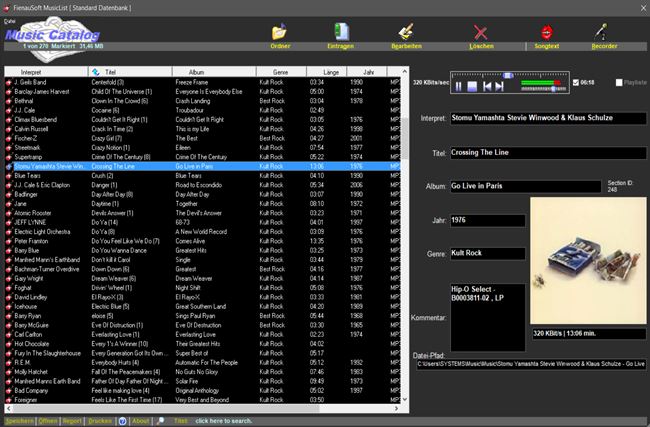Stop playback with the stop button
The image size is (650, 427).
pyautogui.click(x=472, y=87)
